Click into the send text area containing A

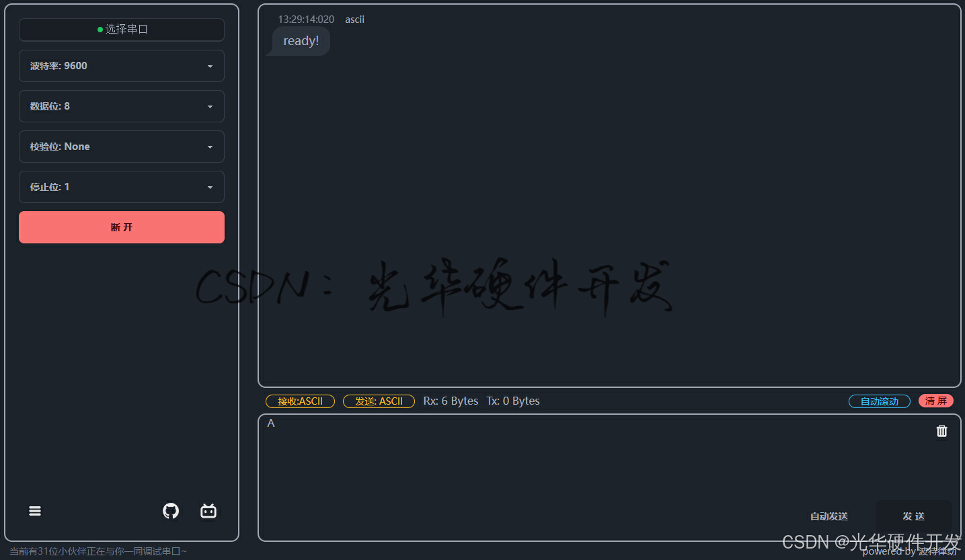(x=609, y=477)
